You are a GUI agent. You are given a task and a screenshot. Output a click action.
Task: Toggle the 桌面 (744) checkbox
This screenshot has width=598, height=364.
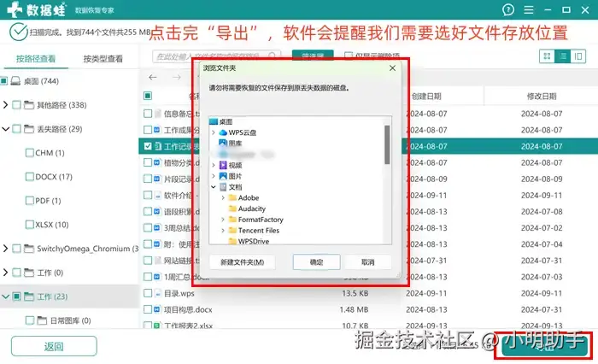point(3,81)
